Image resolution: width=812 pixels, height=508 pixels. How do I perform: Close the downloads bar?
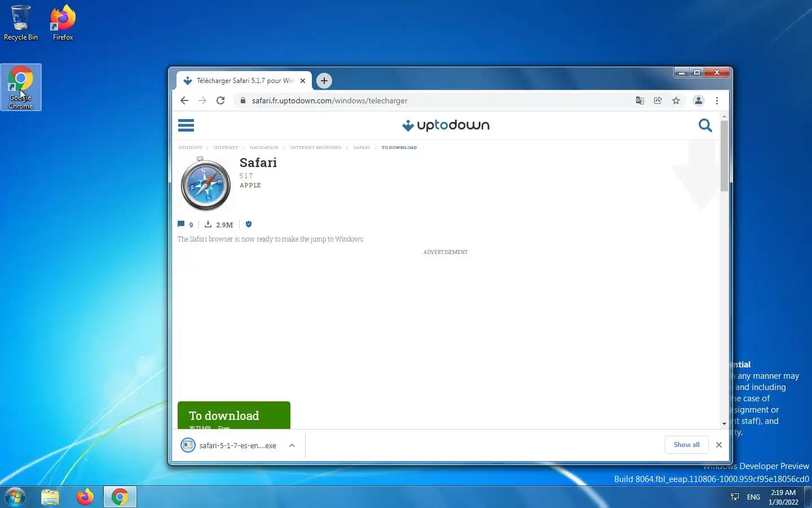point(719,445)
